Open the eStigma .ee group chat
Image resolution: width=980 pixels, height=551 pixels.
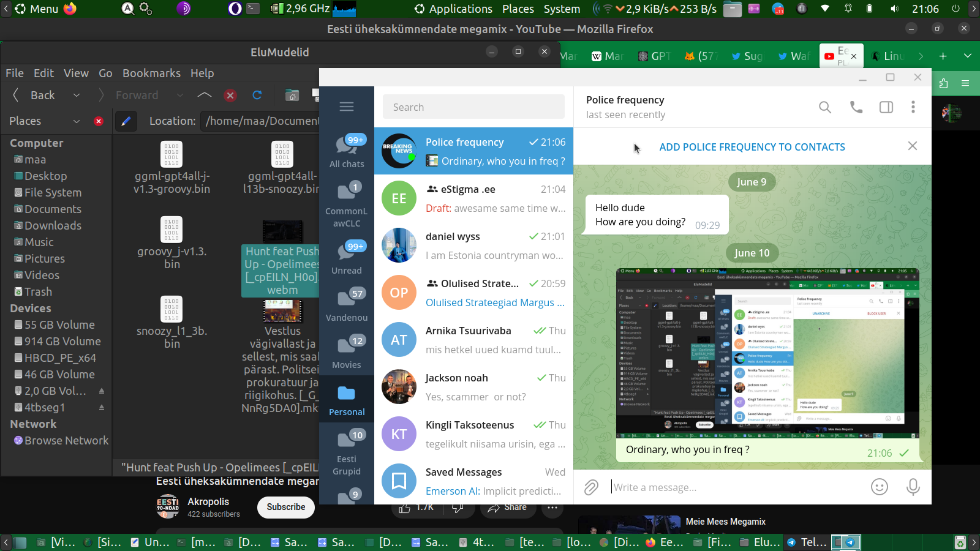[473, 198]
